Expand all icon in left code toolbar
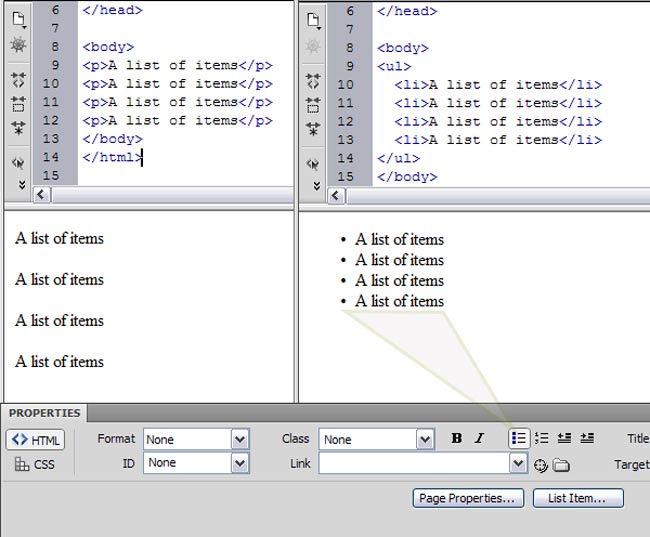 tap(19, 128)
